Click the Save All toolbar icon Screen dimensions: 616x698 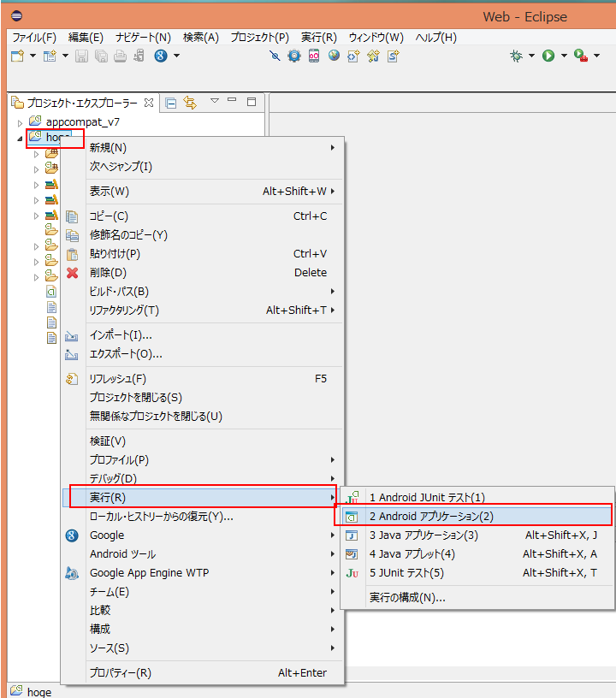(x=101, y=56)
